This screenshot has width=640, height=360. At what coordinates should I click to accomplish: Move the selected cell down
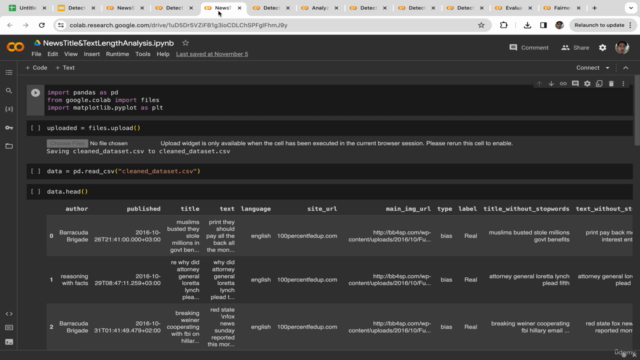point(551,84)
